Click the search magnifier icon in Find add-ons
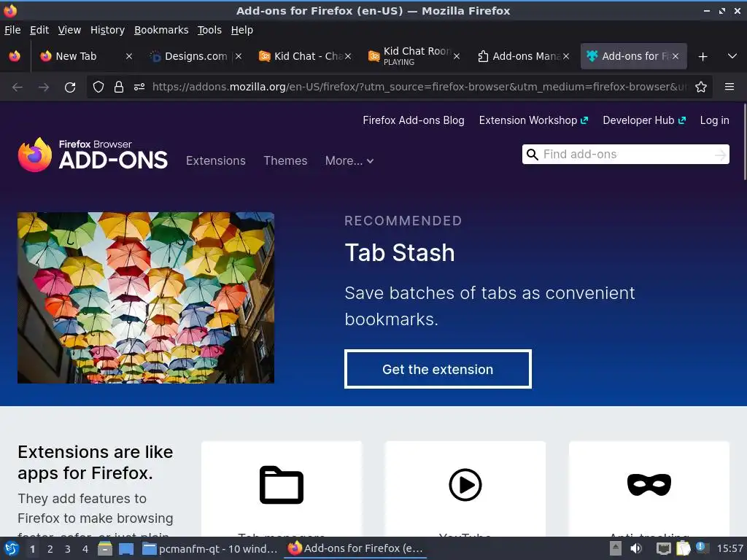 point(533,155)
